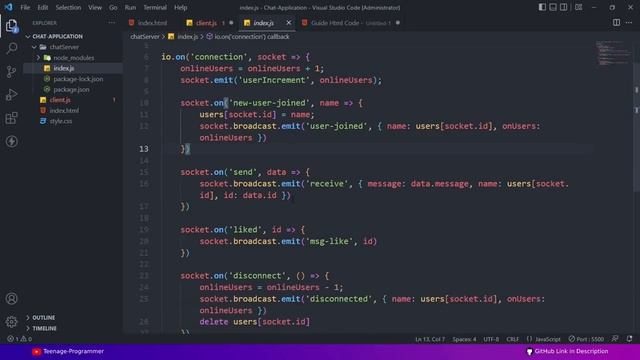Click errors and warnings status indicator
The width and height of the screenshot is (640, 360).
click(x=19, y=339)
